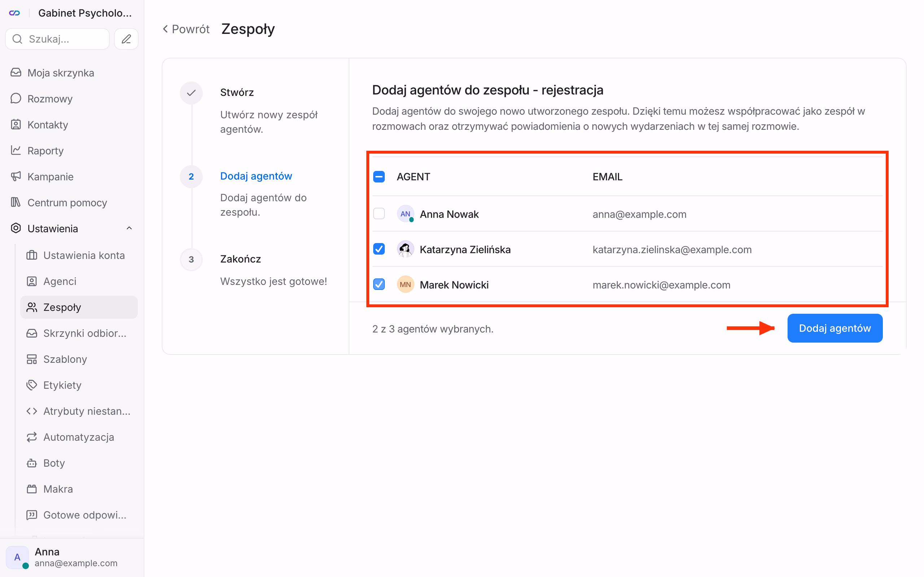Open Raporty chart icon
The height and width of the screenshot is (577, 924).
[16, 150]
